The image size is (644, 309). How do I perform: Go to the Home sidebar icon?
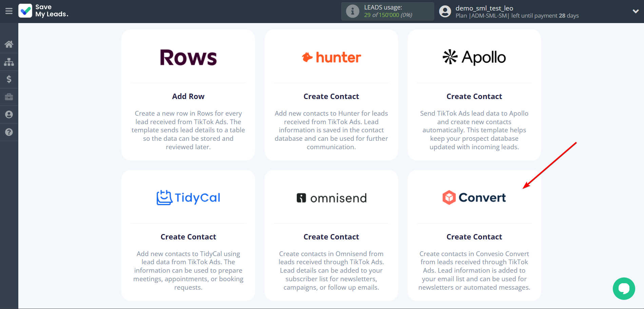(x=9, y=44)
